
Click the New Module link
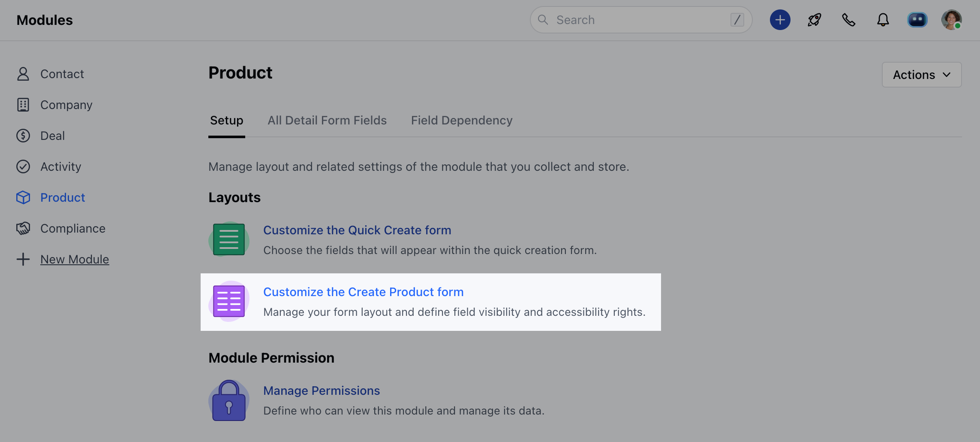point(75,259)
